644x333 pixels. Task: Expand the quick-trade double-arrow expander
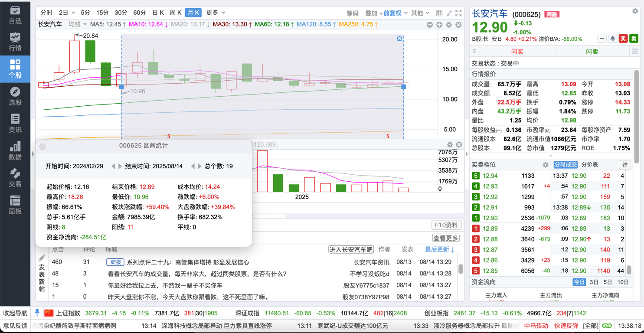[x=474, y=51]
